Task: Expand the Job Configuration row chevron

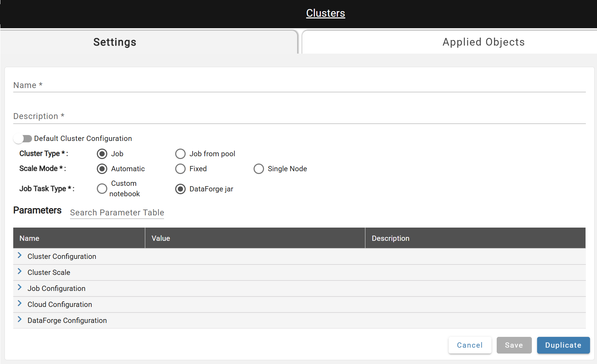Action: [20, 287]
